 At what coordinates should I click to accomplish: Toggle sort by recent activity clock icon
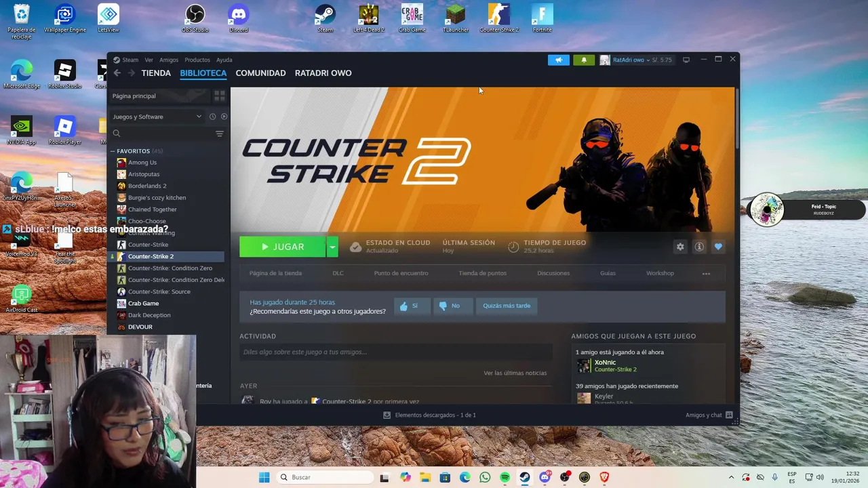(212, 117)
